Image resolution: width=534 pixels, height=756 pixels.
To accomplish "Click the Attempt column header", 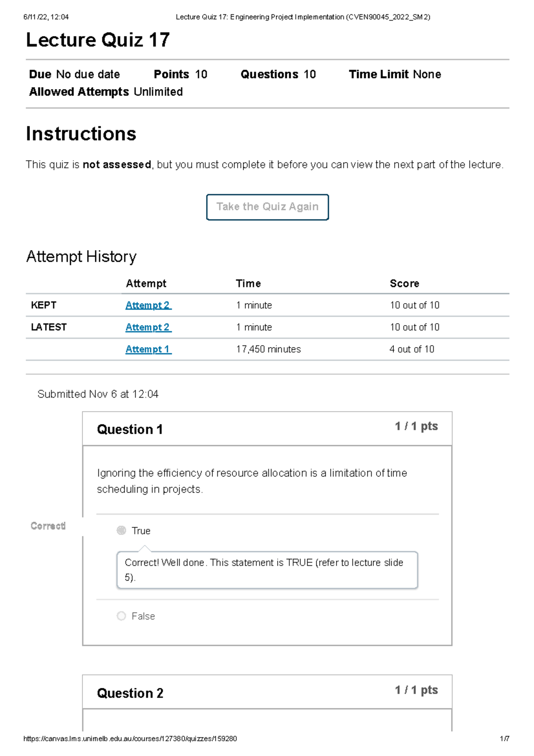I will coord(146,283).
